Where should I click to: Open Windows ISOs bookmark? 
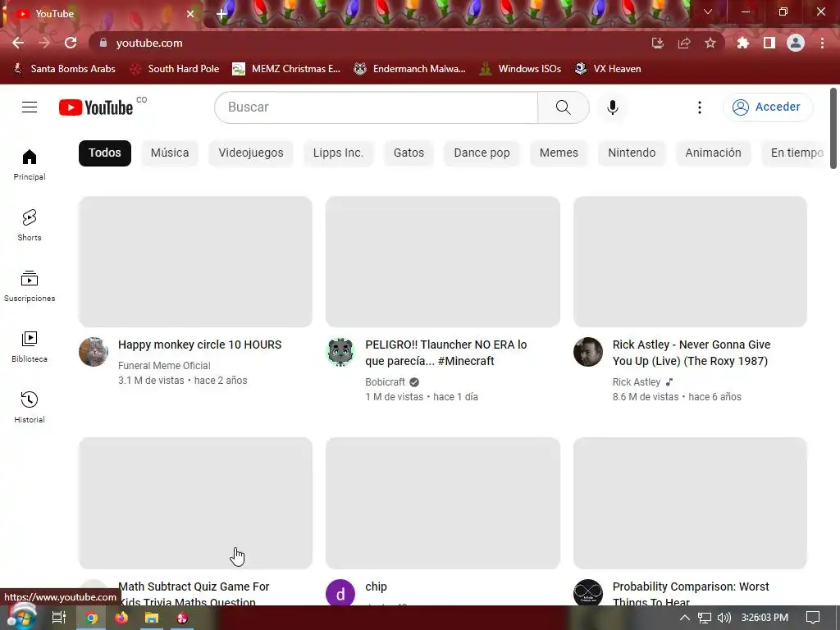coord(520,69)
